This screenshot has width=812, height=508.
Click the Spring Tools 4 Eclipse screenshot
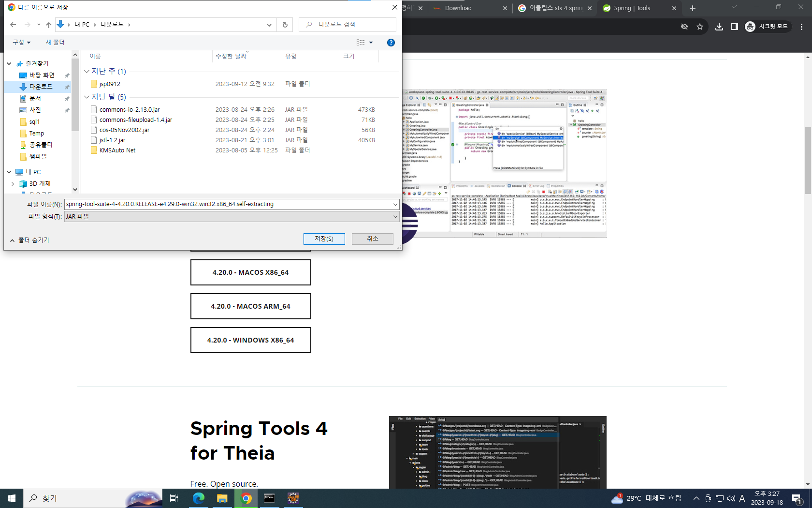click(504, 164)
